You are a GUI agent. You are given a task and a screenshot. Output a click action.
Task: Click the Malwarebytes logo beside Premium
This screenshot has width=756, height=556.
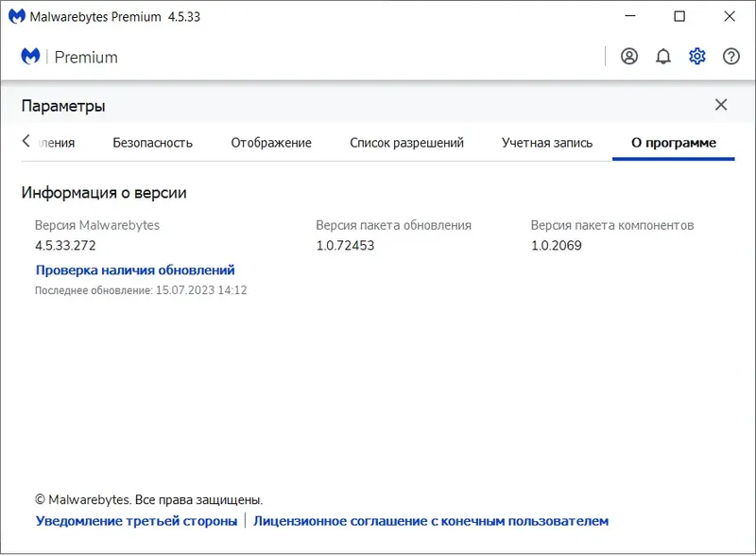[x=31, y=57]
